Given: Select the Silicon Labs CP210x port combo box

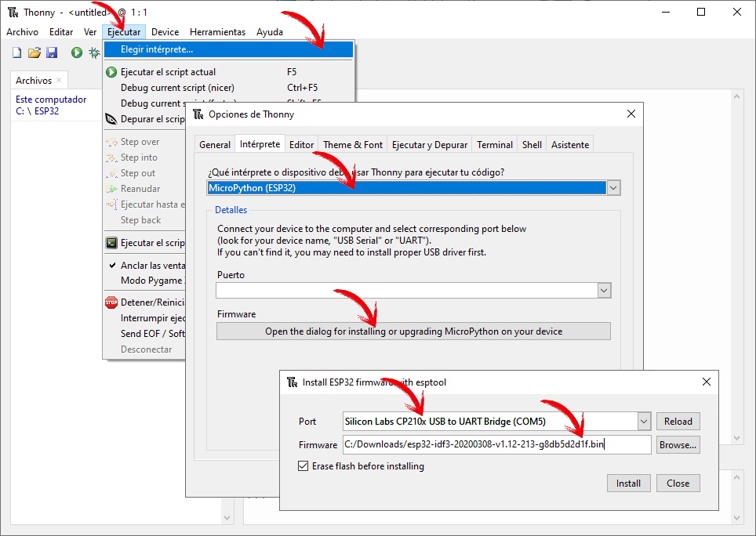Looking at the screenshot, I should coord(496,422).
